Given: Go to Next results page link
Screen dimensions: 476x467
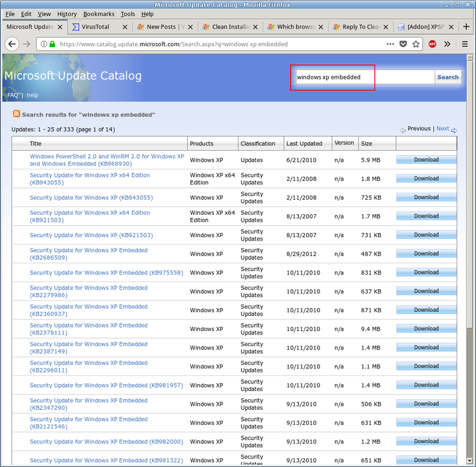Looking at the screenshot, I should pos(443,128).
